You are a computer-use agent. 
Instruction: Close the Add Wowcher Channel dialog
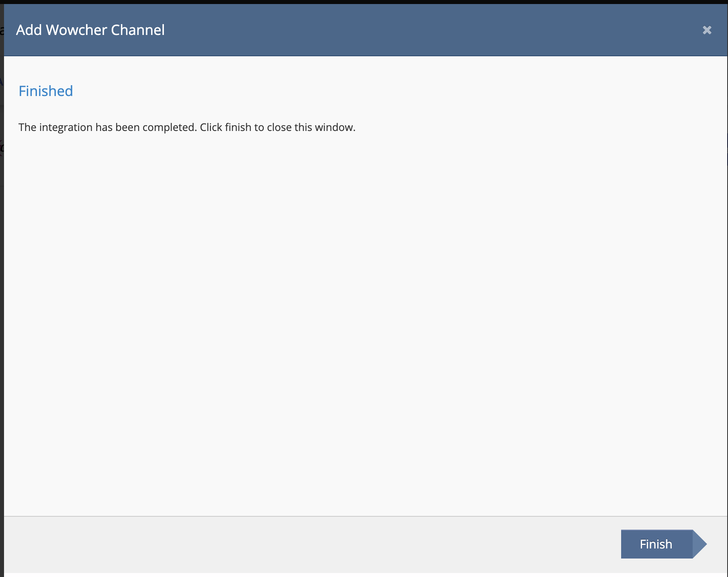click(707, 30)
